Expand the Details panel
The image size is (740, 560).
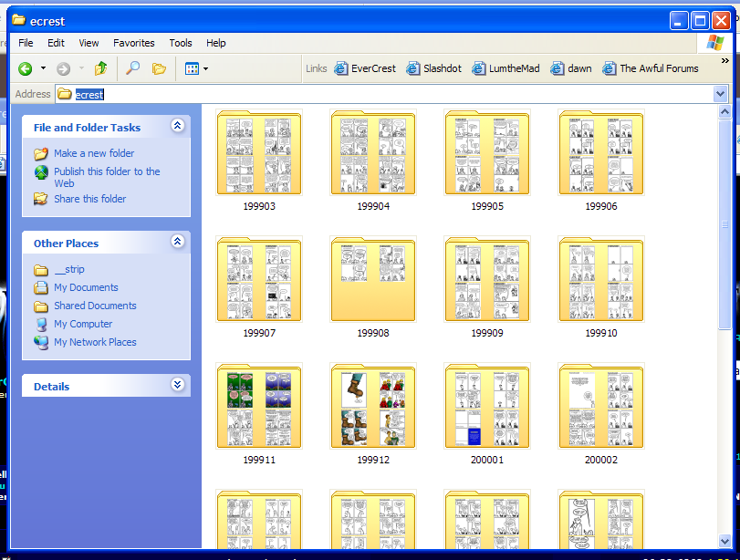pos(177,385)
